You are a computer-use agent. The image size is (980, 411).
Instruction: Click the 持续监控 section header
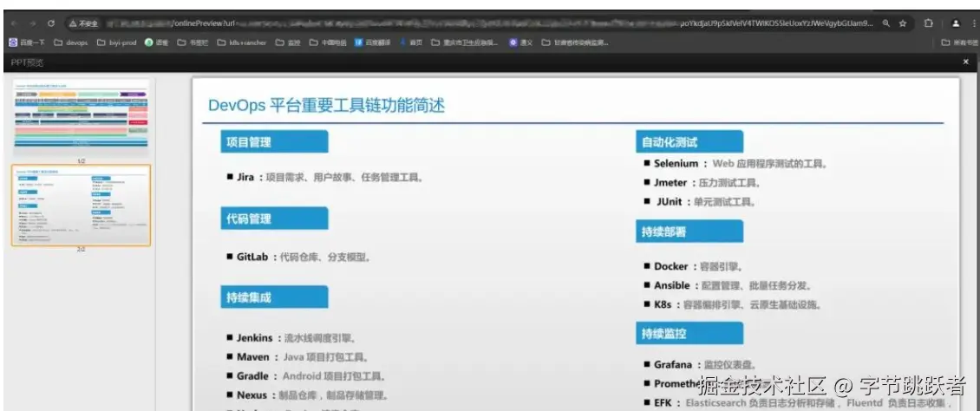click(x=689, y=334)
